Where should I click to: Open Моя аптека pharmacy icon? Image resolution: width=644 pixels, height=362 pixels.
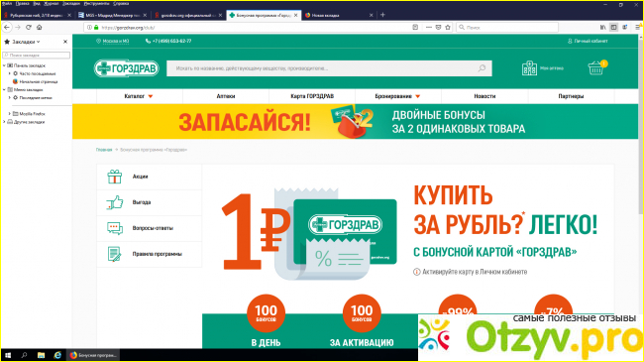pyautogui.click(x=529, y=68)
